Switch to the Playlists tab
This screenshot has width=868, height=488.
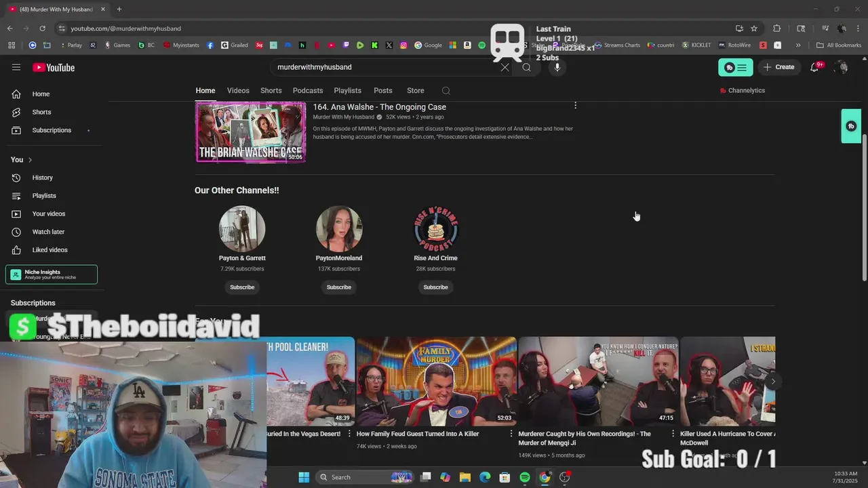coord(347,91)
